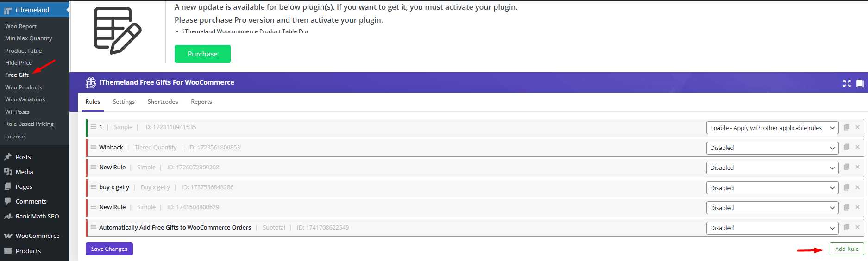Click drag handle icon of rule 1
Screen dimensions: 868x261
(94, 127)
